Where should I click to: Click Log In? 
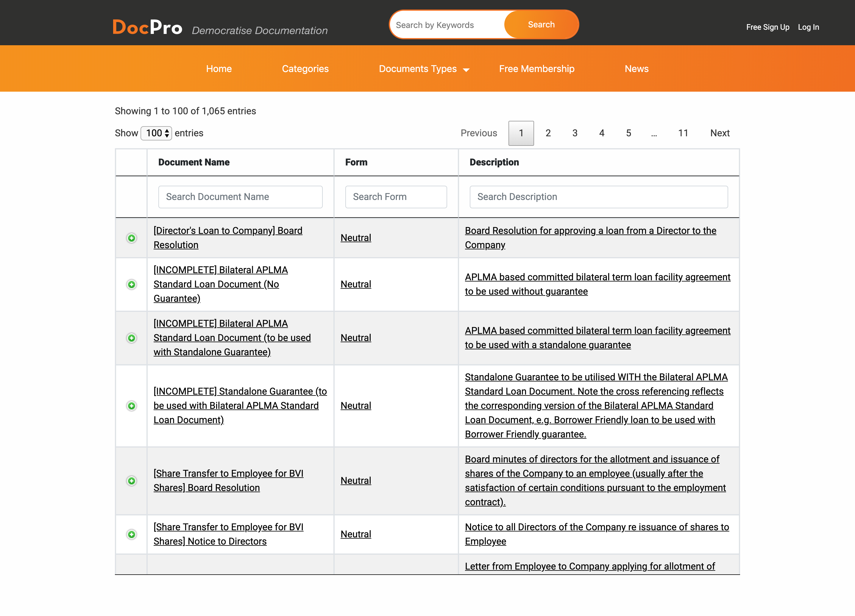[x=808, y=27]
